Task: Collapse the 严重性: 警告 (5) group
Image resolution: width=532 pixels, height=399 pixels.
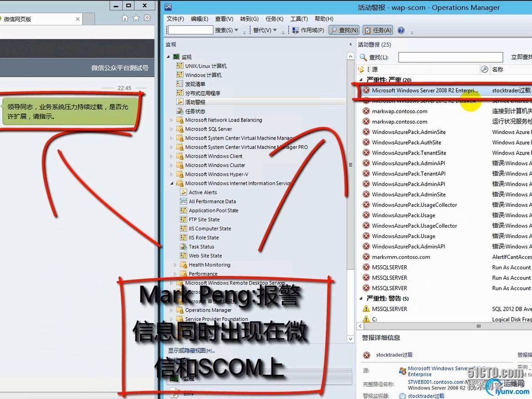Action: 361,299
